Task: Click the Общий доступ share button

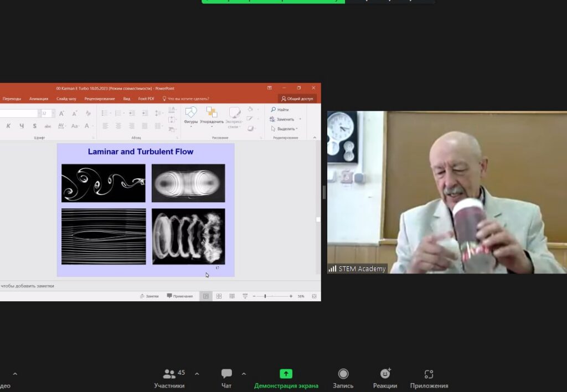Action: pos(297,99)
